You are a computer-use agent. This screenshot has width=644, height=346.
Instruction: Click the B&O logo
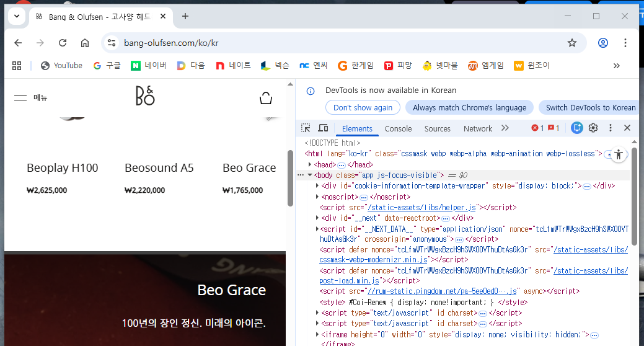coord(145,95)
